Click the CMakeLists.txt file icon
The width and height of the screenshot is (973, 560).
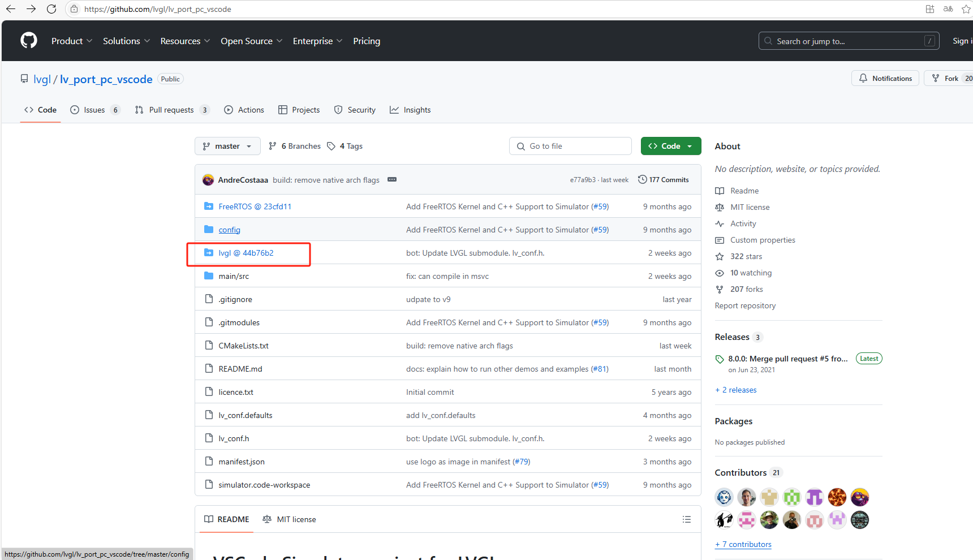coord(209,345)
